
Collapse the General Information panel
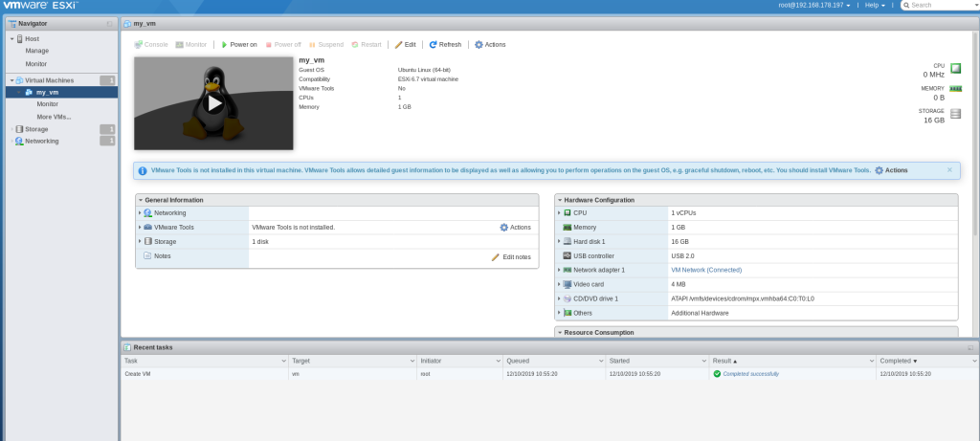tap(141, 201)
